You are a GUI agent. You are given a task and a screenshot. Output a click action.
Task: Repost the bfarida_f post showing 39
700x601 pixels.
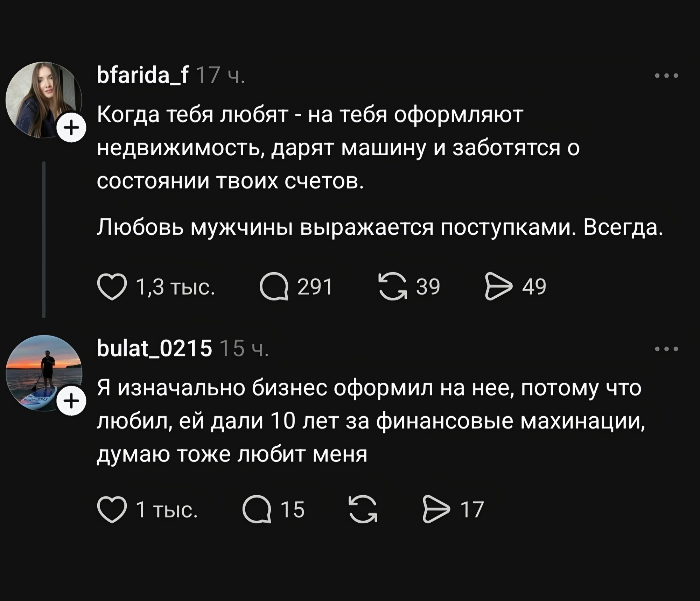point(393,286)
